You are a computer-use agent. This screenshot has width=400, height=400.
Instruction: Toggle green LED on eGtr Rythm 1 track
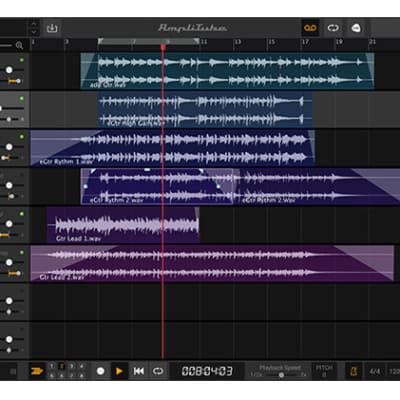(22, 137)
